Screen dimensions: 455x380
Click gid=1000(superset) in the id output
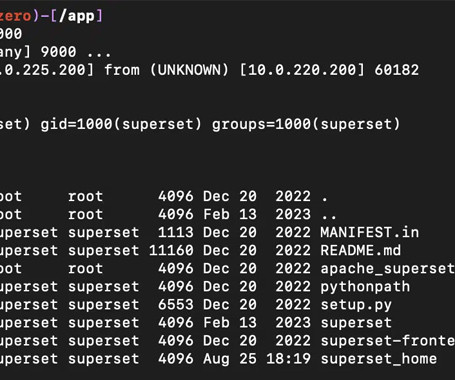point(121,124)
